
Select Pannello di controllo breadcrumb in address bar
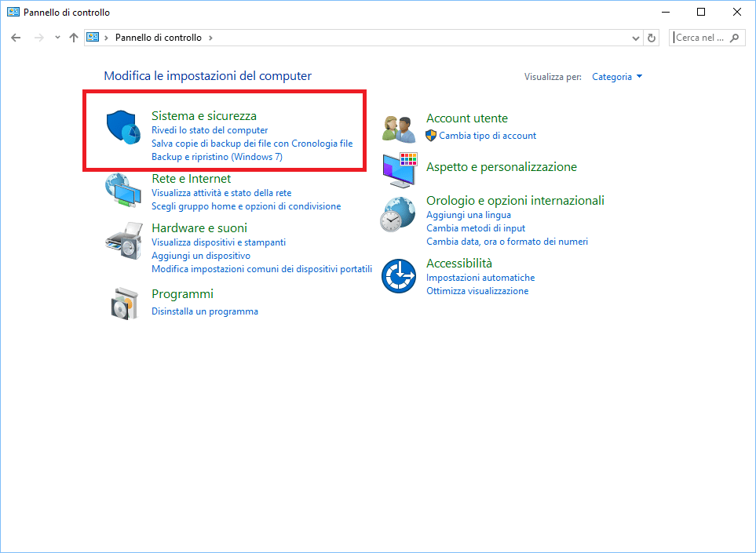tap(158, 38)
